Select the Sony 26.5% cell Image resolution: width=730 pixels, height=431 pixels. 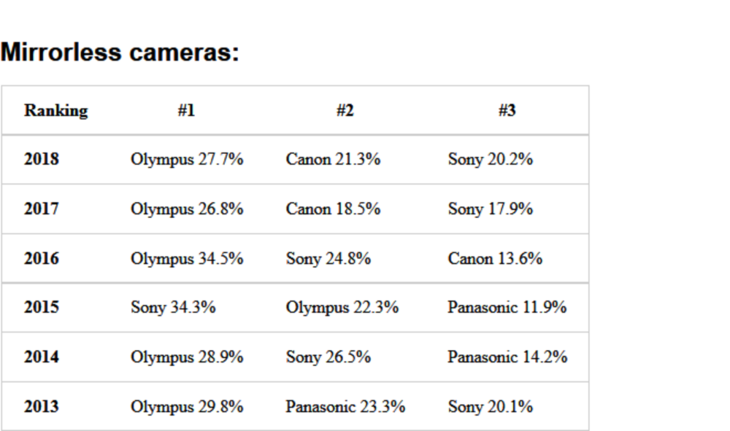[328, 357]
